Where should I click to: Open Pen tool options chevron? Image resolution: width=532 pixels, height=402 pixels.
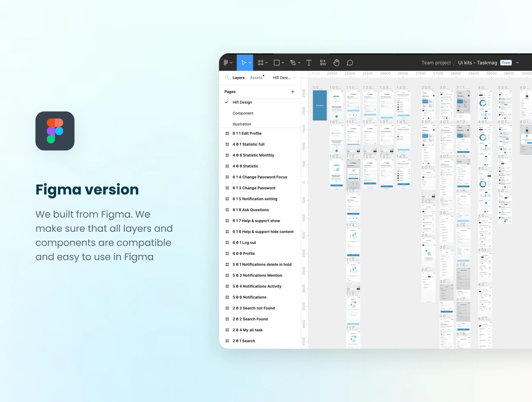pos(299,63)
